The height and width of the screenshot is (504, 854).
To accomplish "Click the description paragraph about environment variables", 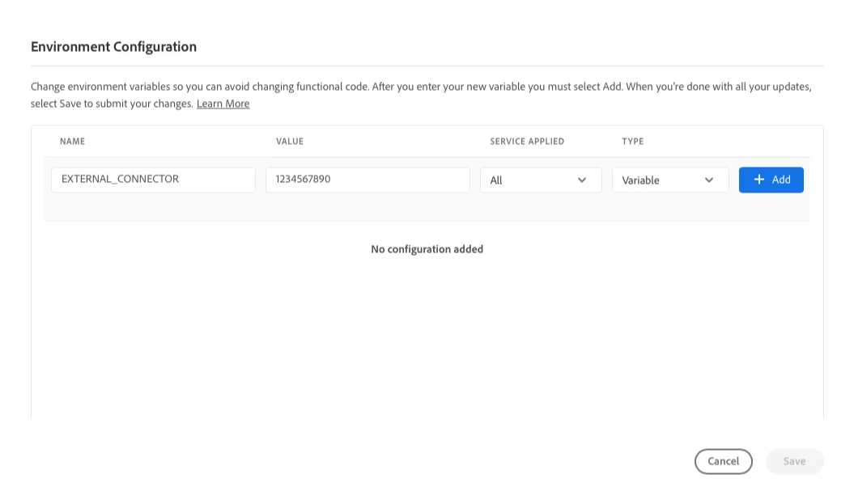I will pyautogui.click(x=421, y=95).
